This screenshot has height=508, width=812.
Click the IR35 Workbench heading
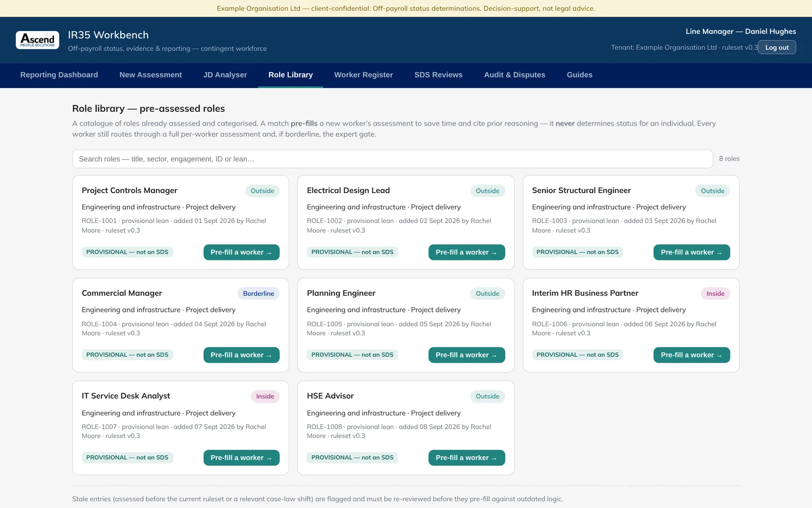click(109, 35)
